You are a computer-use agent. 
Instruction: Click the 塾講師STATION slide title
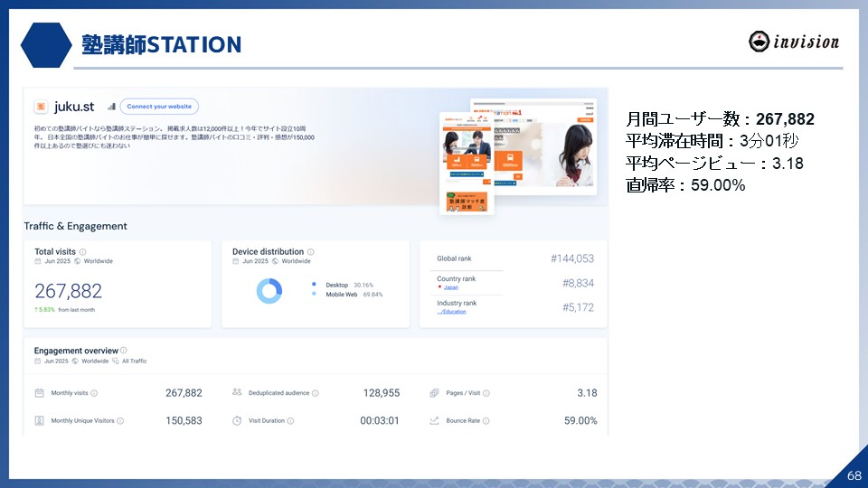161,45
